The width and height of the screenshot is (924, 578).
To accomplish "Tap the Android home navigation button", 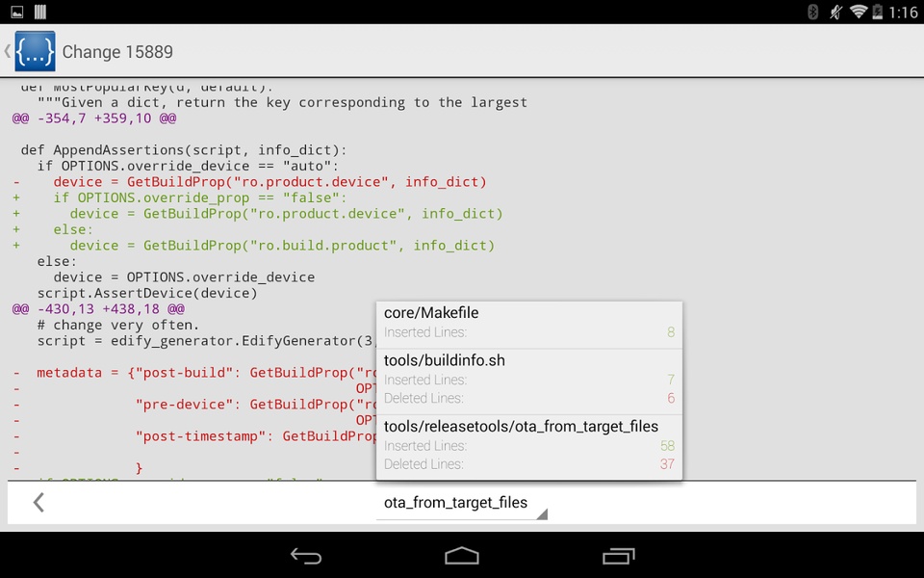I will tap(462, 556).
